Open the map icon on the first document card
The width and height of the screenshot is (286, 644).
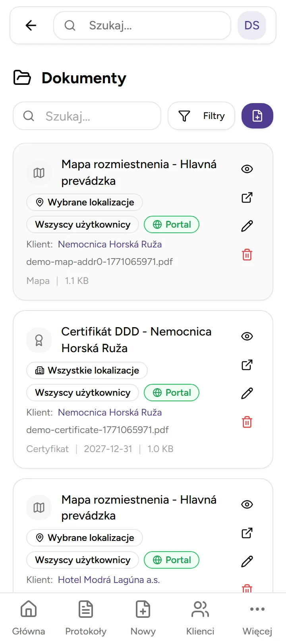pyautogui.click(x=39, y=172)
